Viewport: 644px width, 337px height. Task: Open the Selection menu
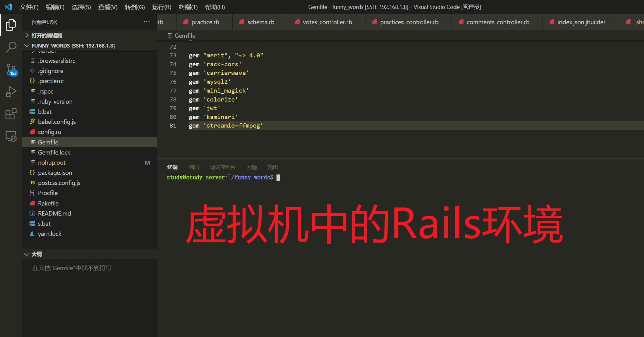[x=81, y=7]
